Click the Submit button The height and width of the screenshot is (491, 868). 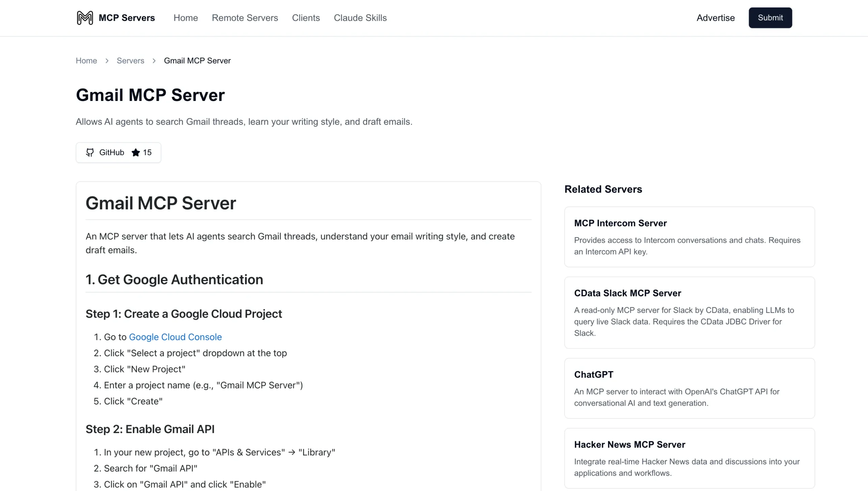770,18
